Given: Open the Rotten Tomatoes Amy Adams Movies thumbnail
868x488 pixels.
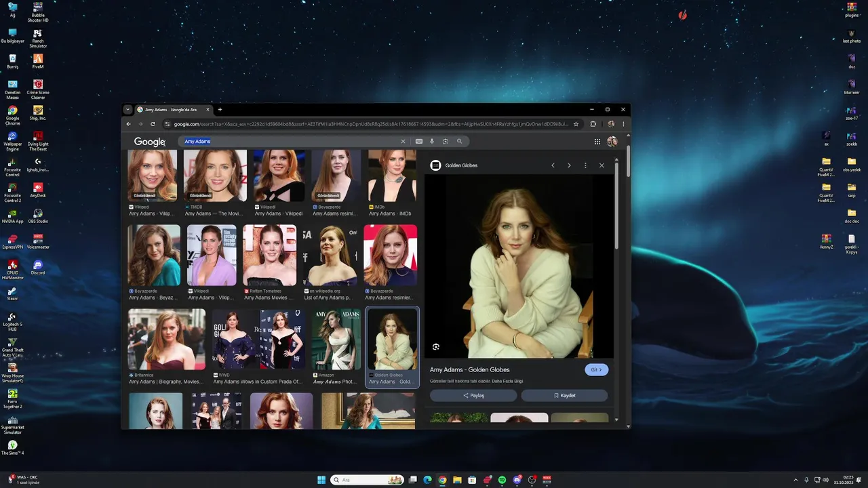Looking at the screenshot, I should coord(270,255).
